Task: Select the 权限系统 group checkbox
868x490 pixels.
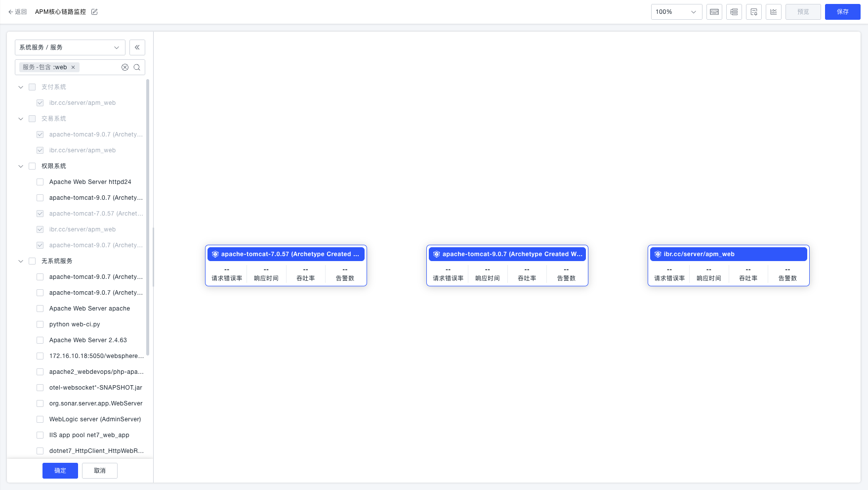Action: [32, 166]
